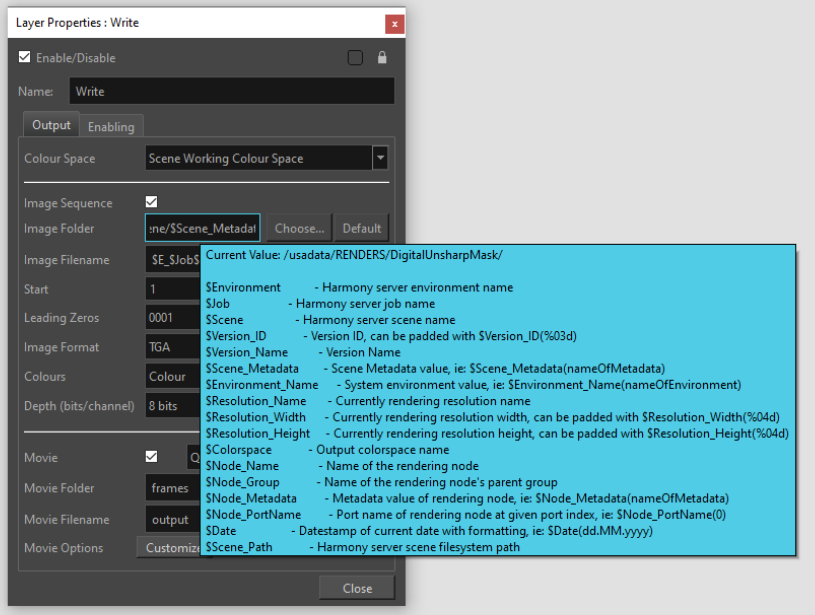Click the colour swatch box beside the lock
This screenshot has width=815, height=615.
[x=356, y=58]
